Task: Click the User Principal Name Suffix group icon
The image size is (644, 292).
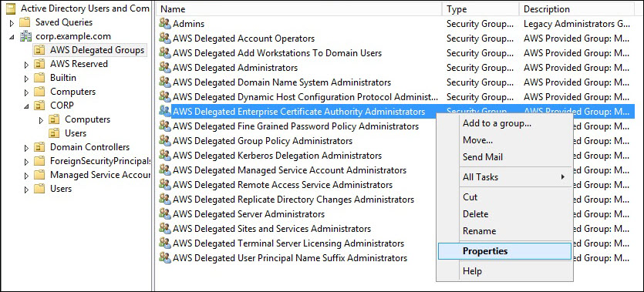Action: pos(165,258)
